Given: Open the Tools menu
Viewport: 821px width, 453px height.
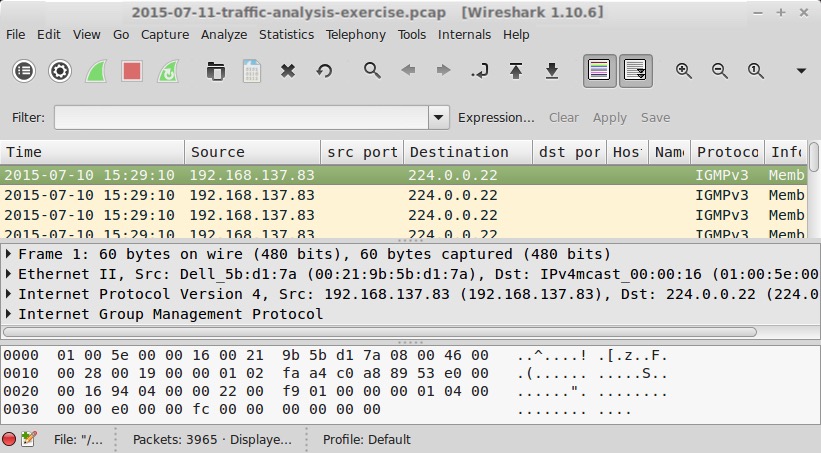Looking at the screenshot, I should [412, 35].
